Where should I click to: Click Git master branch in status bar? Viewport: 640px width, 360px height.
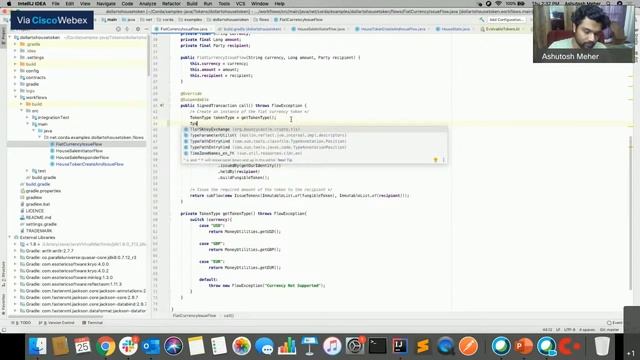(x=610, y=330)
